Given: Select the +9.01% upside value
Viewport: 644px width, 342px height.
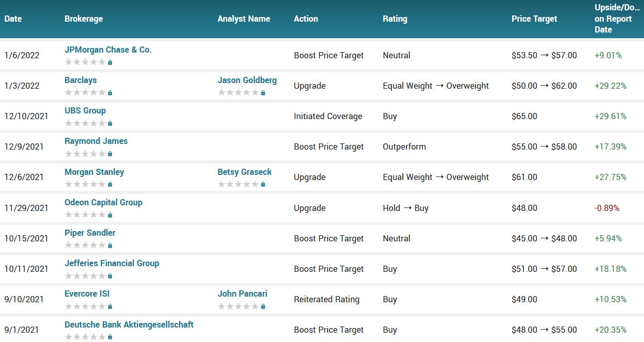Looking at the screenshot, I should pyautogui.click(x=608, y=56).
